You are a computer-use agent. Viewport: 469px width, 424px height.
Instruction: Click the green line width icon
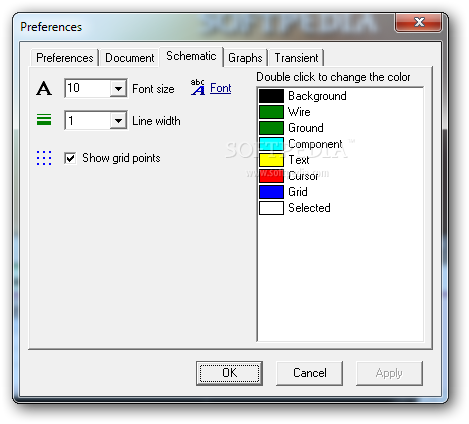[x=44, y=120]
